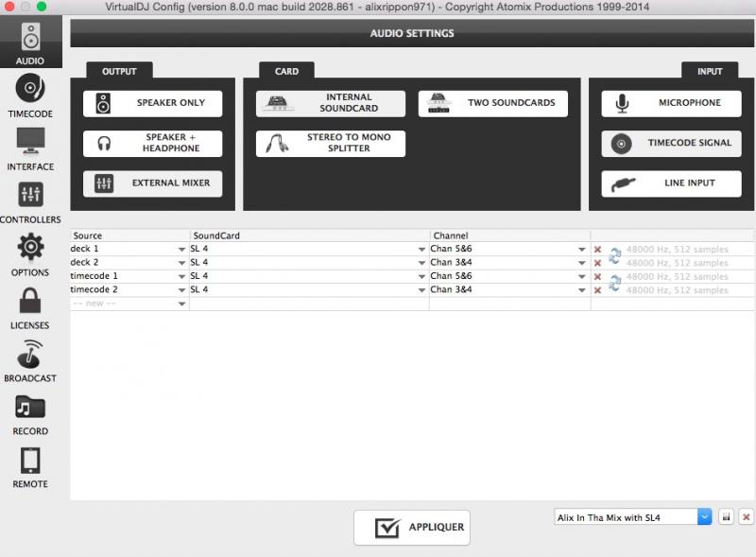Select External Mixer output
The width and height of the screenshot is (756, 557).
[152, 183]
